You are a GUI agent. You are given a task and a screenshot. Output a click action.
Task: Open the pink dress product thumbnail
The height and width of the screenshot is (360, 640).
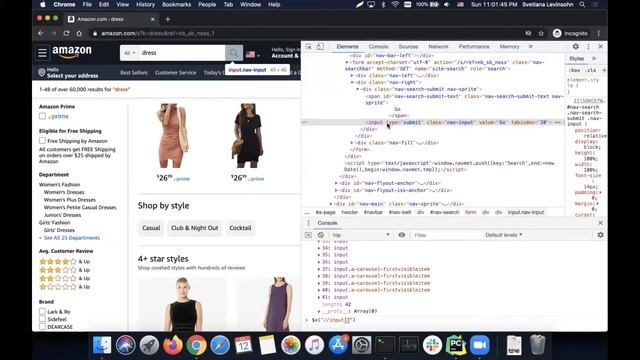(x=173, y=136)
